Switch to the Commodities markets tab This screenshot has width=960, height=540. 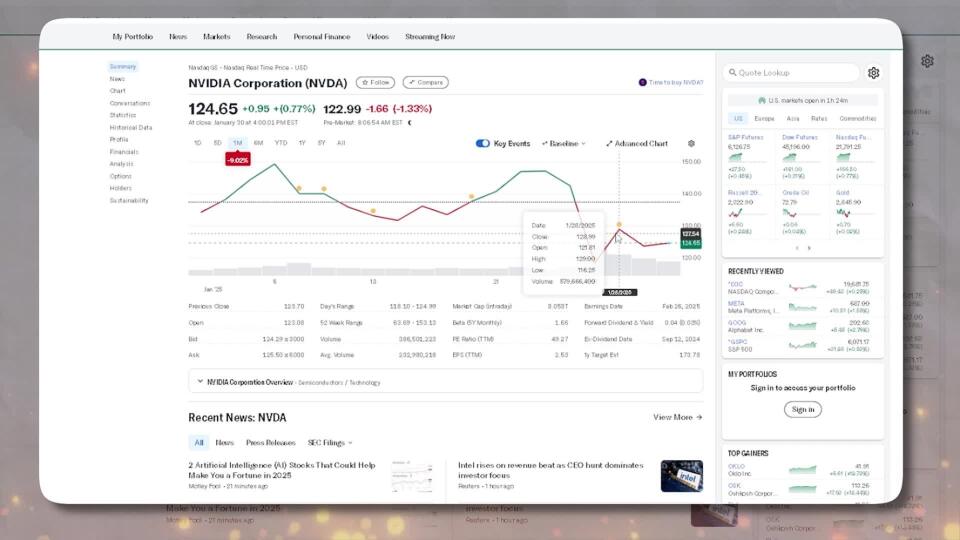click(x=858, y=118)
